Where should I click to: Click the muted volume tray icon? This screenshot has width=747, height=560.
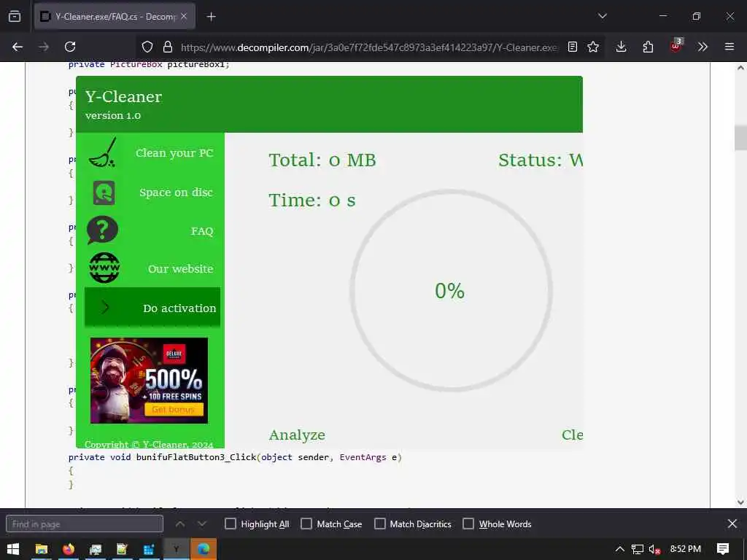pyautogui.click(x=654, y=549)
